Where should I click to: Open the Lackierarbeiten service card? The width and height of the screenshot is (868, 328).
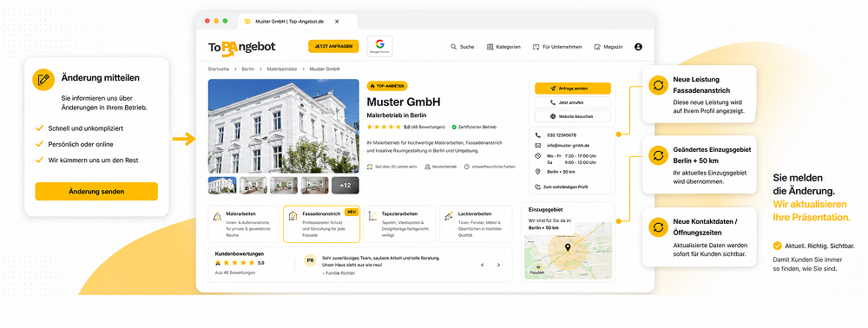(476, 225)
